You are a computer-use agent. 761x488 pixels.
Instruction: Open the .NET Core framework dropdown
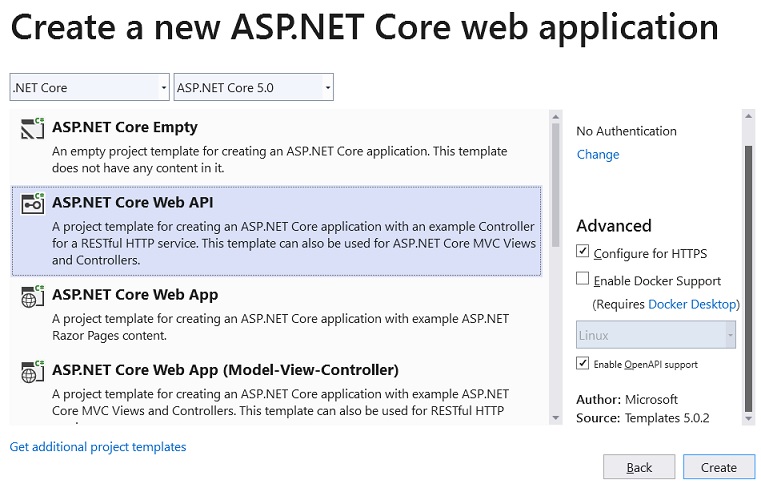point(89,87)
